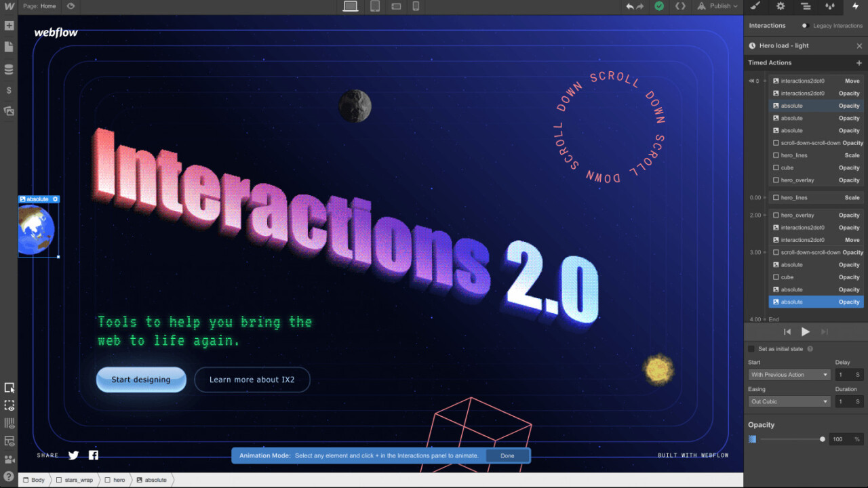The image size is (868, 488).
Task: Click the webflow logo on canvas
Action: (56, 33)
